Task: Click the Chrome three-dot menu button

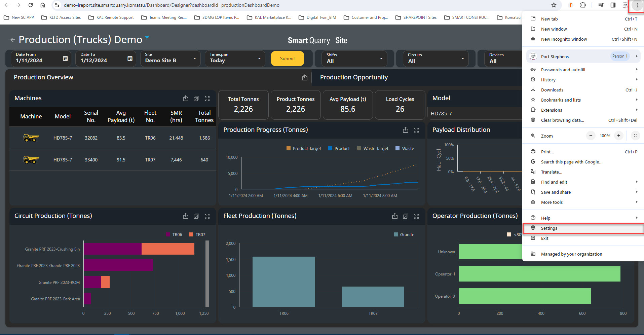Action: 637,5
